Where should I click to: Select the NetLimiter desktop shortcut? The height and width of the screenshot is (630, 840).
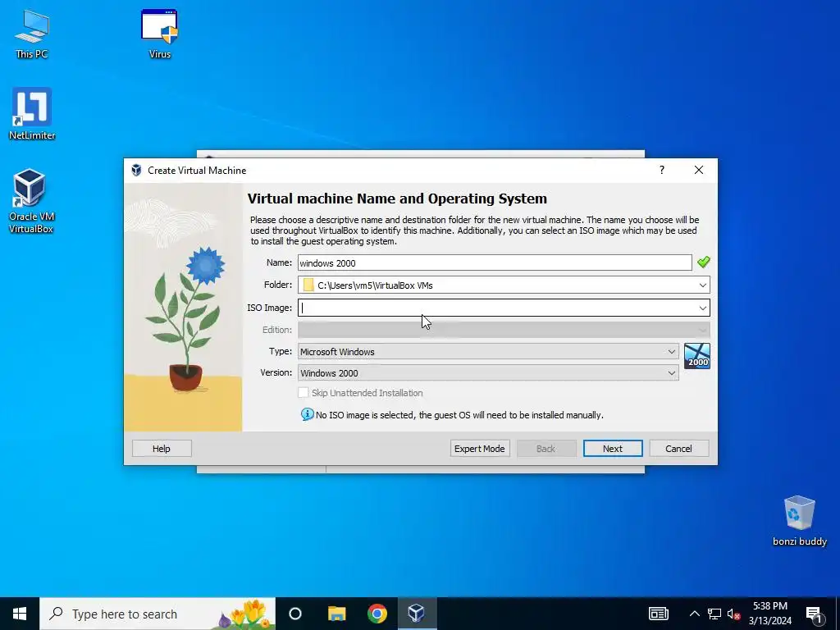[32, 113]
